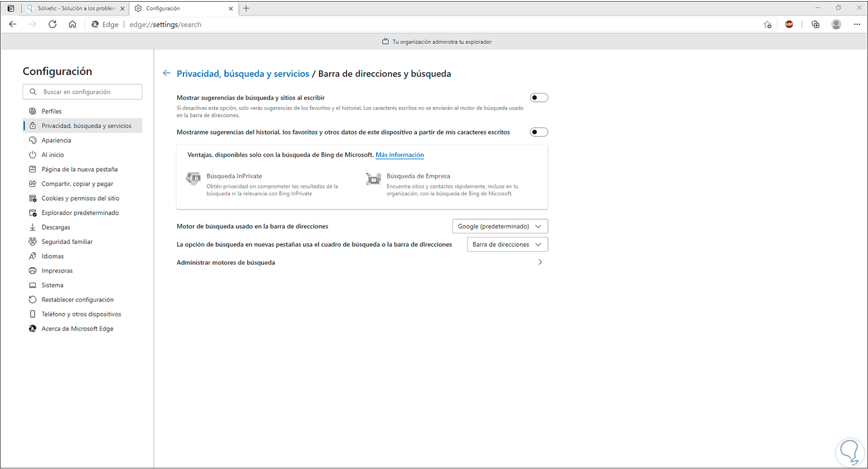Open Explorador predeterminado section
The height and width of the screenshot is (469, 868).
pyautogui.click(x=82, y=213)
